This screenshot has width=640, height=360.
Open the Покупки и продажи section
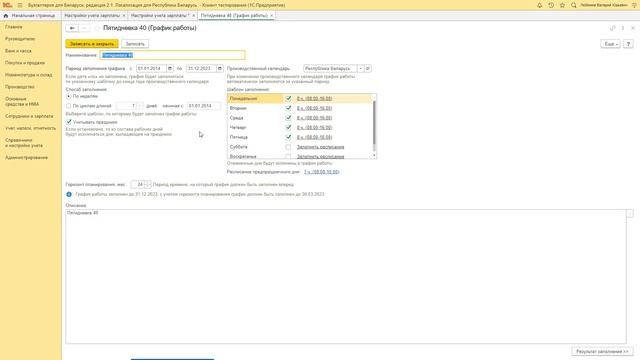(x=25, y=63)
